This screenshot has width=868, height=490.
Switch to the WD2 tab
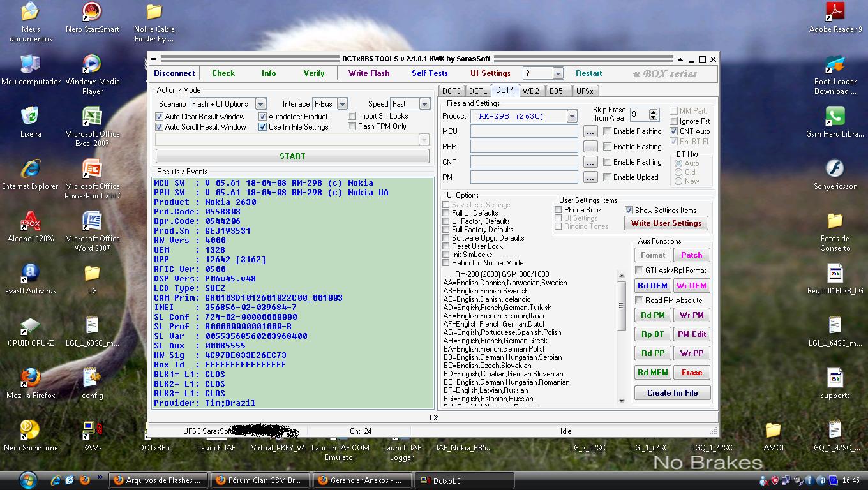pos(531,91)
